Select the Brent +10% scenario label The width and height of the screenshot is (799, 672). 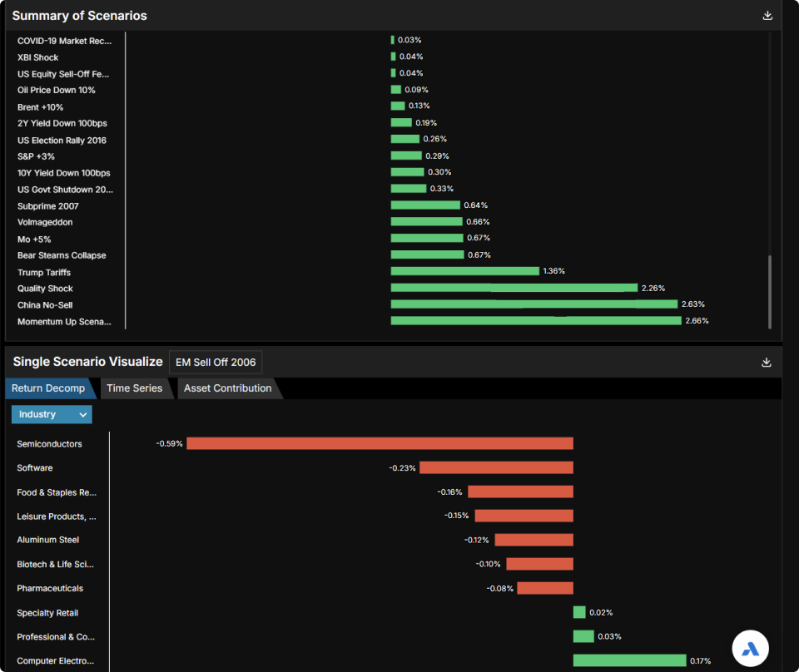click(40, 107)
